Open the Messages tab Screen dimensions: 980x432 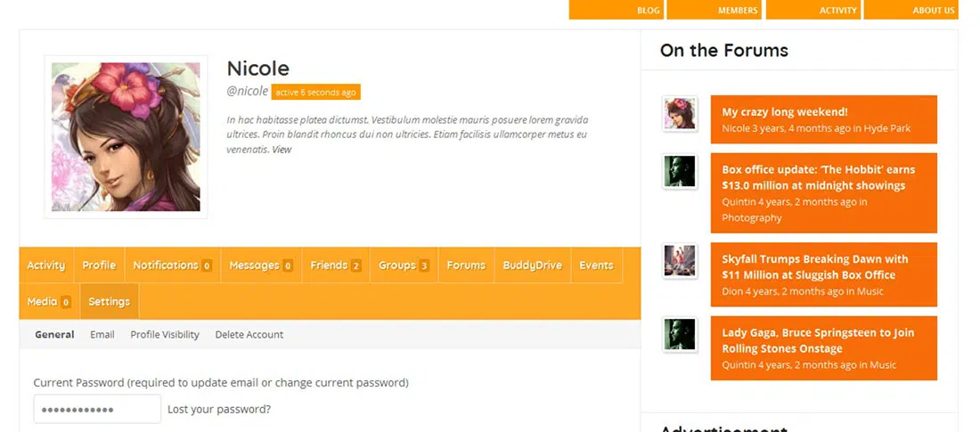coord(260,265)
